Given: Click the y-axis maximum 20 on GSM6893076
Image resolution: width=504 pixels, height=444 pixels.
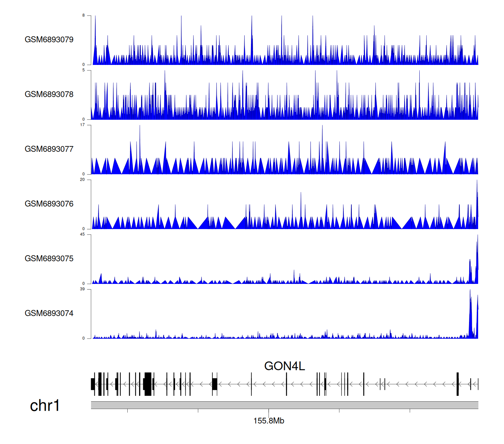Looking at the screenshot, I should tap(83, 180).
